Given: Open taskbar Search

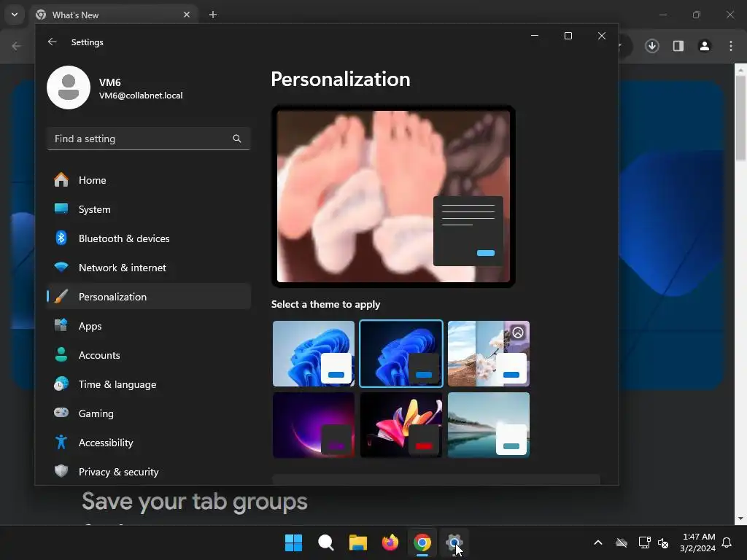Looking at the screenshot, I should click(326, 542).
